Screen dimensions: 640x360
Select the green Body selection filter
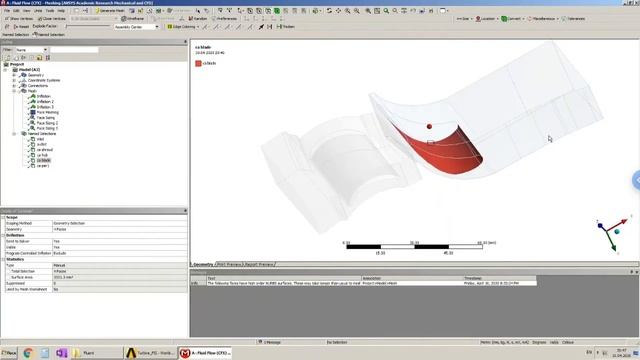pyautogui.click(x=277, y=11)
